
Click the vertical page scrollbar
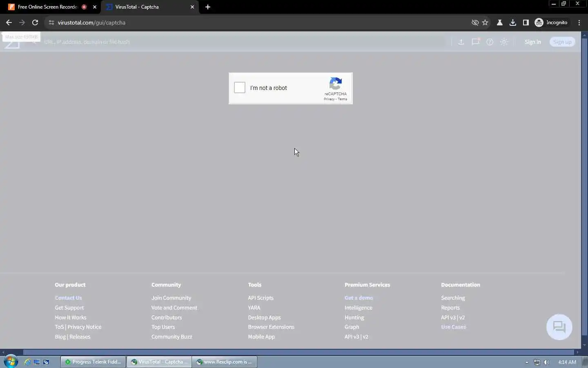click(584, 186)
